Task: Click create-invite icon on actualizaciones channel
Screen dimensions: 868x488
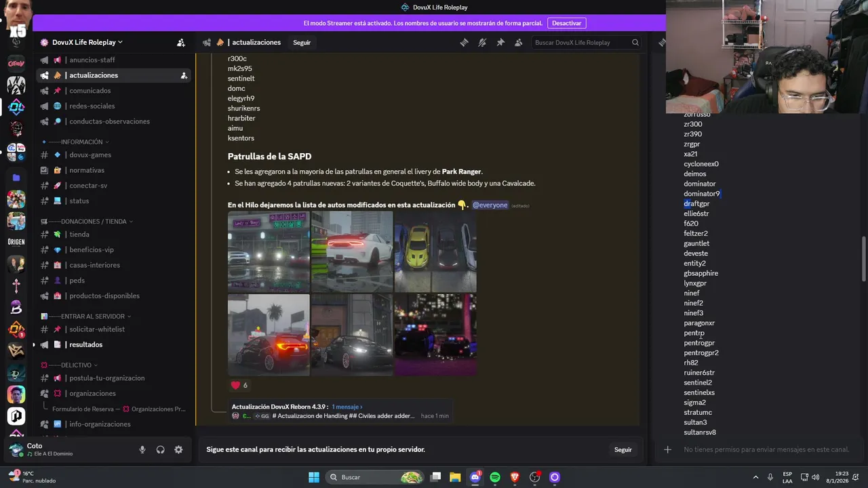Action: [184, 75]
